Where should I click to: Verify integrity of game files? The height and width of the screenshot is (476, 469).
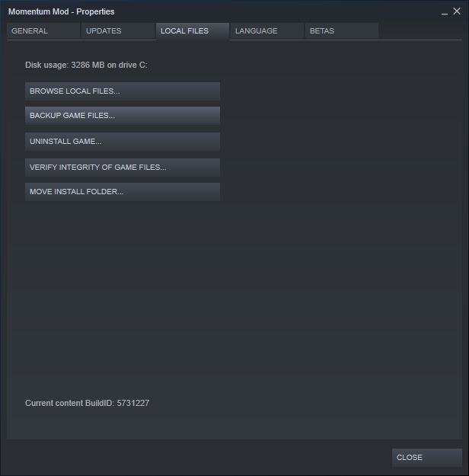coord(123,168)
